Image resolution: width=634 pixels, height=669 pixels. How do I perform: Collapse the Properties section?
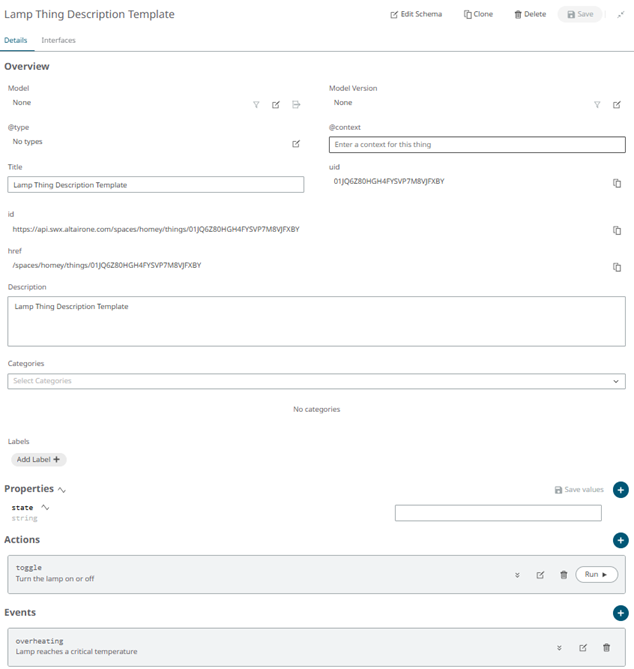[x=62, y=490]
